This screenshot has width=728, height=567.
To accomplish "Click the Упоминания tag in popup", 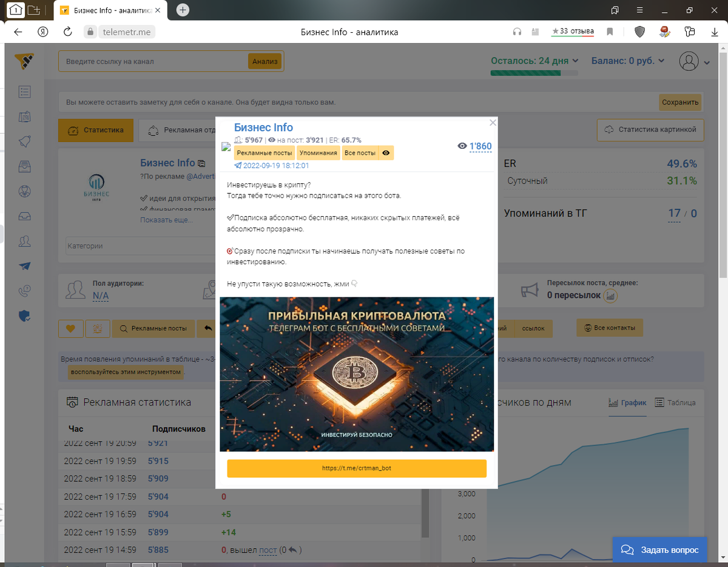I will (318, 153).
